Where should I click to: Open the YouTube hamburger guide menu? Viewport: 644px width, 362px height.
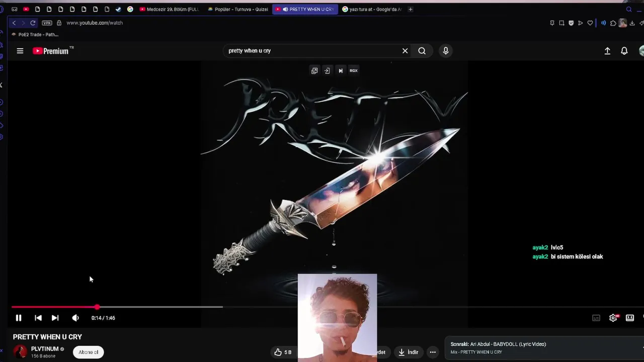pyautogui.click(x=20, y=51)
